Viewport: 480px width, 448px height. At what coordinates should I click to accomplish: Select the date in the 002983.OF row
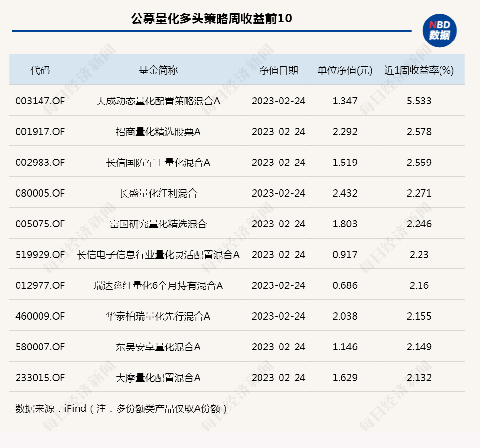[x=279, y=163]
